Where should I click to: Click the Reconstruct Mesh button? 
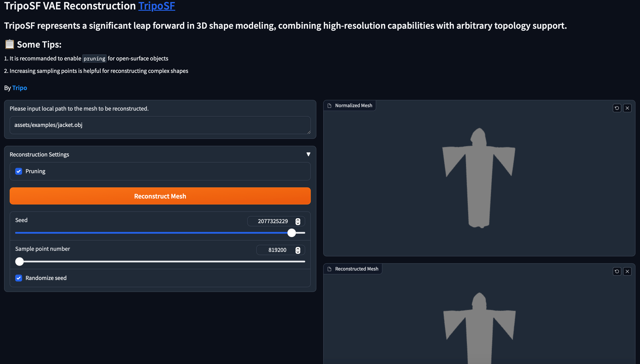click(160, 196)
